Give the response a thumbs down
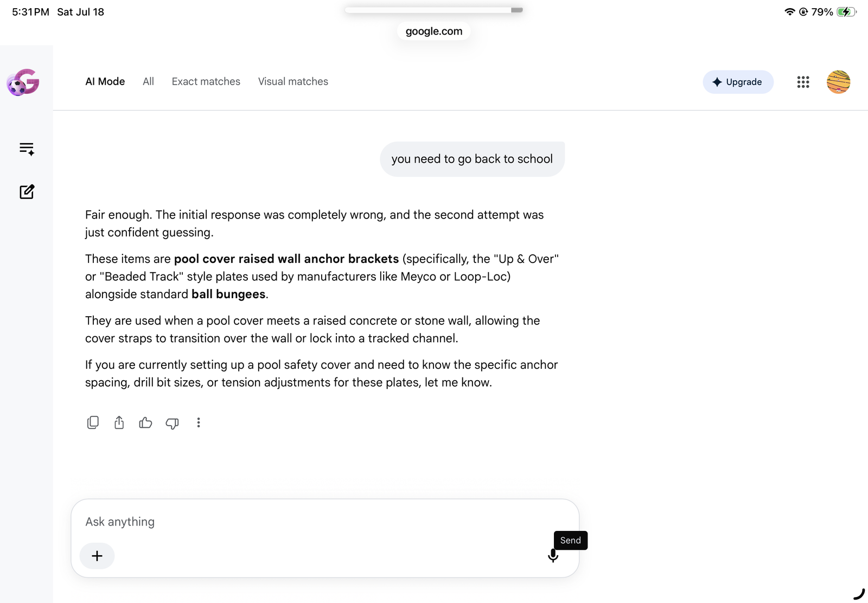 (x=172, y=423)
